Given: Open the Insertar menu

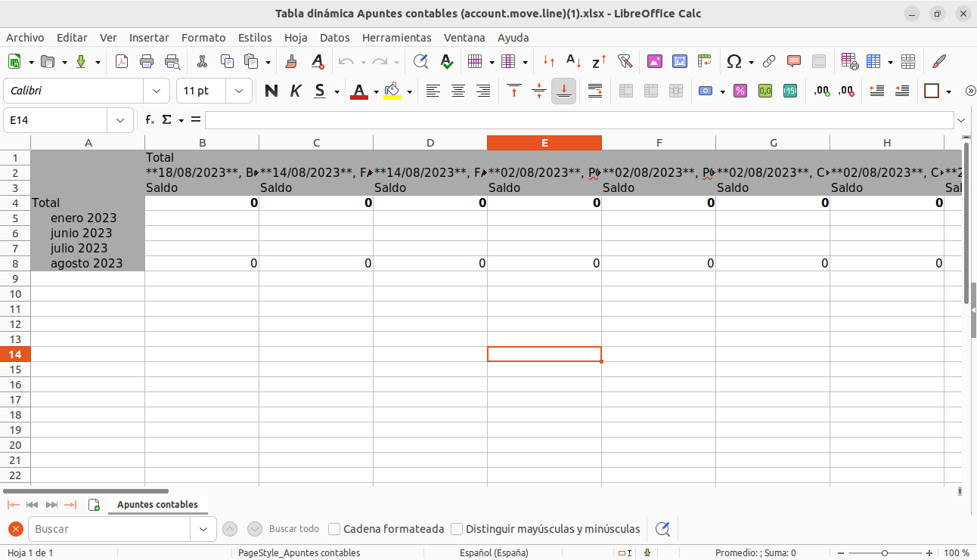Looking at the screenshot, I should [x=149, y=38].
